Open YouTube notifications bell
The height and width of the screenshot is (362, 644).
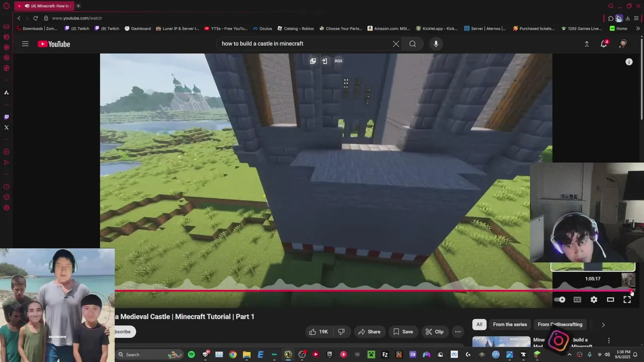(x=604, y=44)
